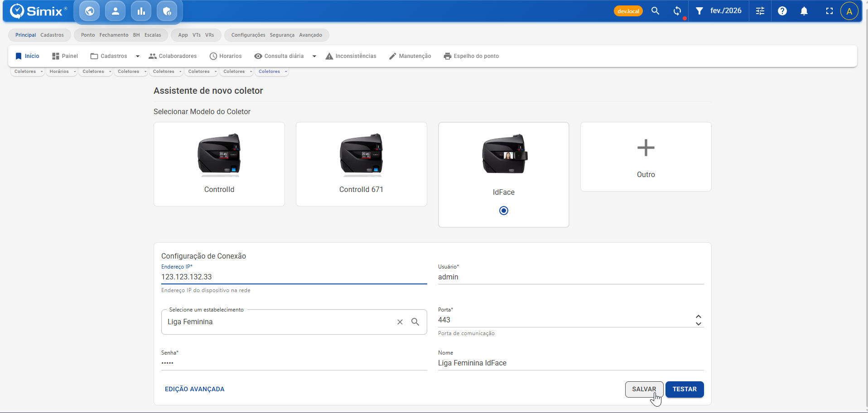Click the SALVAR button

[x=644, y=389]
